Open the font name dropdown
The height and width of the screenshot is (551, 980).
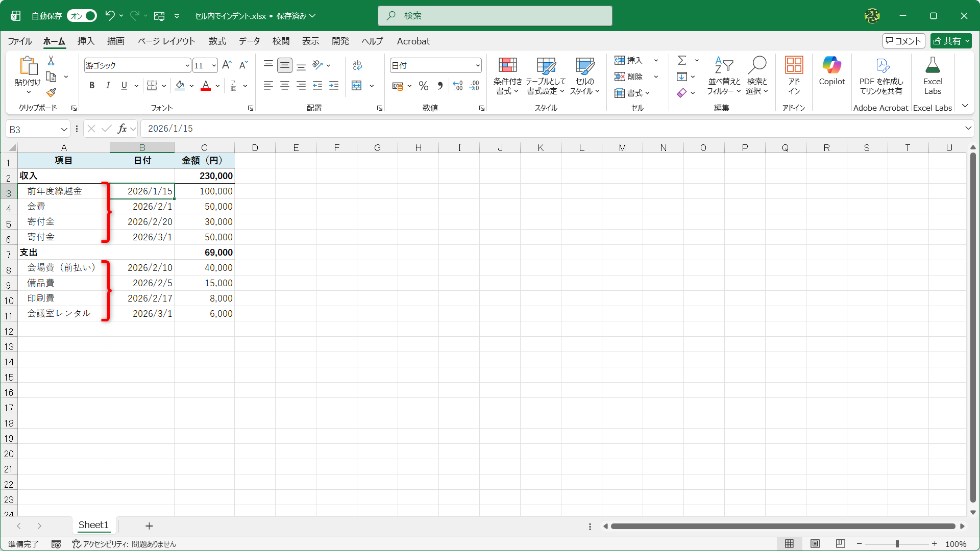(187, 65)
